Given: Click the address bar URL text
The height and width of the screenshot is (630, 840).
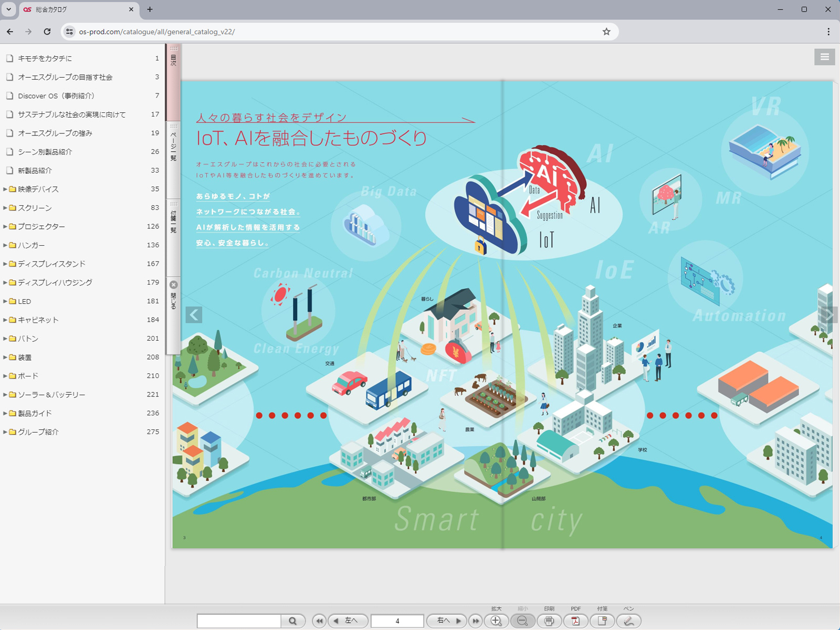Looking at the screenshot, I should (x=156, y=31).
